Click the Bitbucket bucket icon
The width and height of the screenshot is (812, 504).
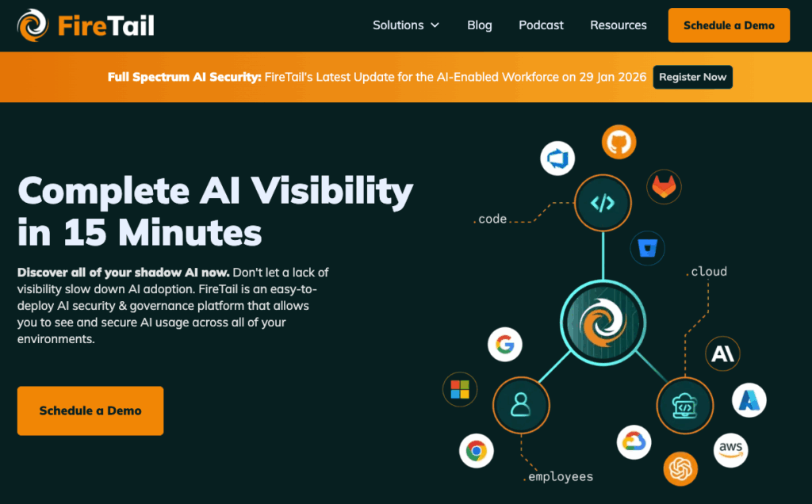pyautogui.click(x=647, y=249)
